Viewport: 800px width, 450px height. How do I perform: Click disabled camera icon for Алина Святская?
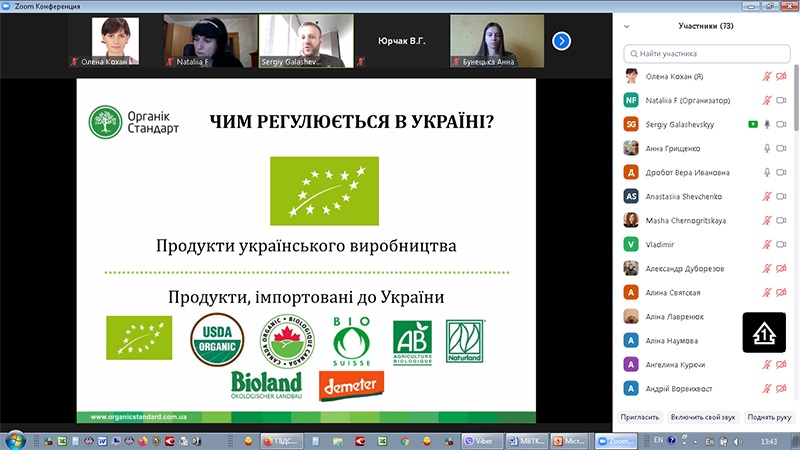point(781,292)
